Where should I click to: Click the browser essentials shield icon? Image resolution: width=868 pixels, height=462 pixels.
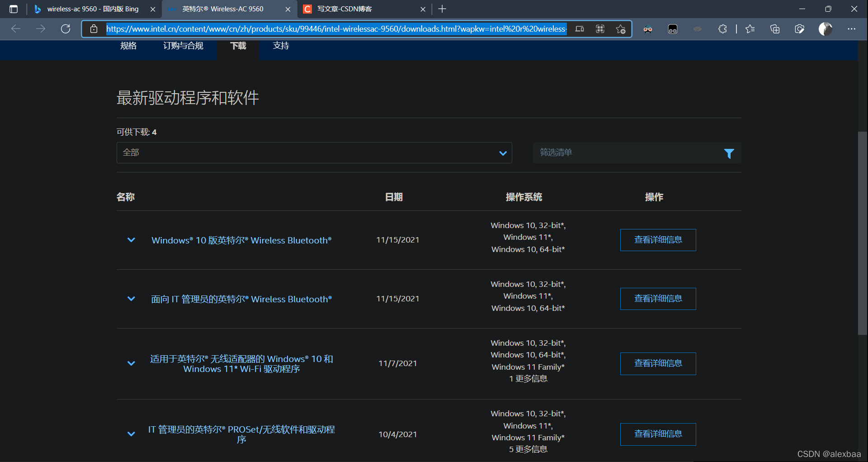pyautogui.click(x=800, y=29)
